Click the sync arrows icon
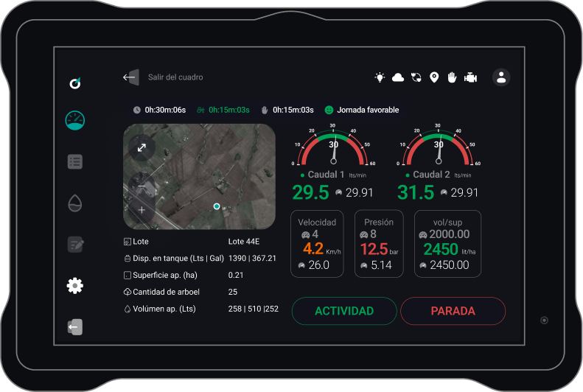583x392 pixels. tap(416, 77)
